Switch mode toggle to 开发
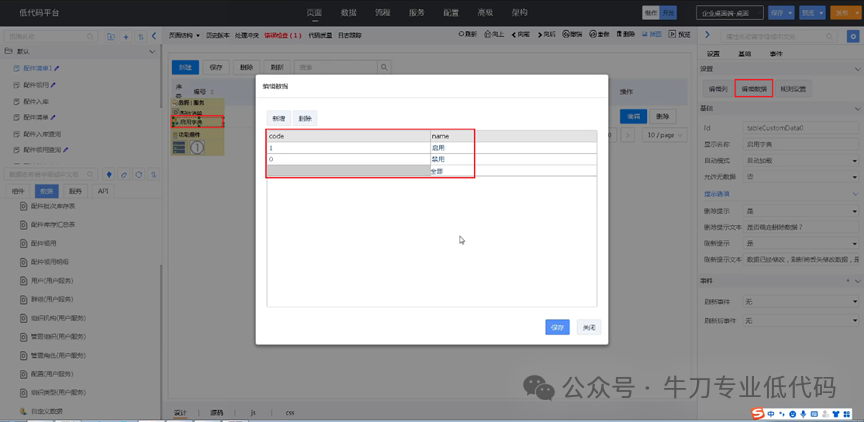Image resolution: width=864 pixels, height=422 pixels. coord(668,13)
